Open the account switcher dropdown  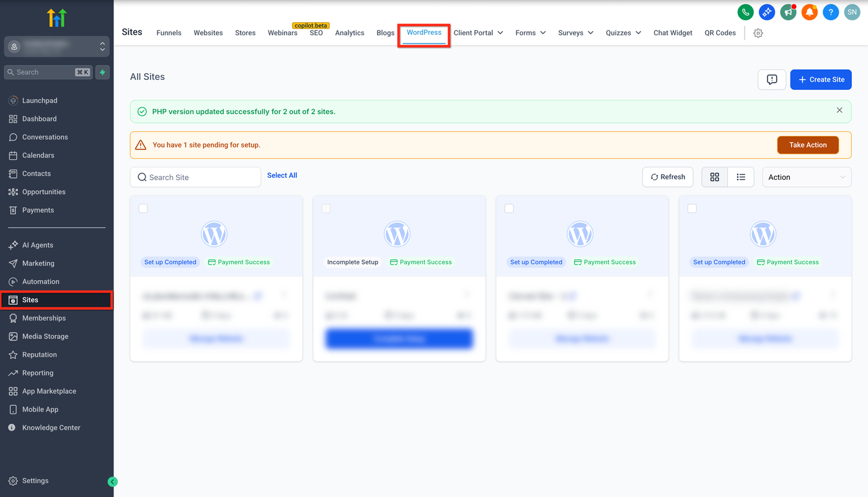coord(57,46)
